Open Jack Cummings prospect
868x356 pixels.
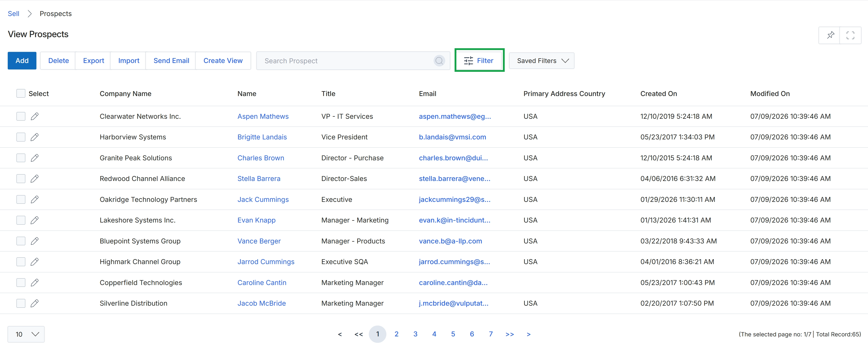pos(263,200)
